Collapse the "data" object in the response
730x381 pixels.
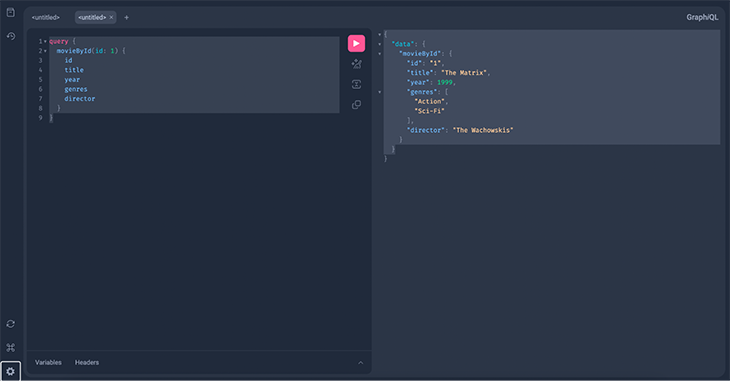click(379, 44)
